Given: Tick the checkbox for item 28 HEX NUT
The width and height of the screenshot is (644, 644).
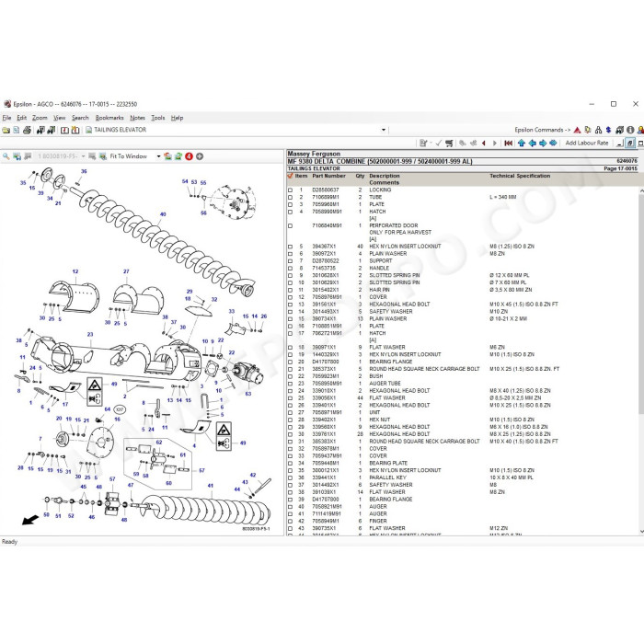Looking at the screenshot, I should pyautogui.click(x=291, y=420).
